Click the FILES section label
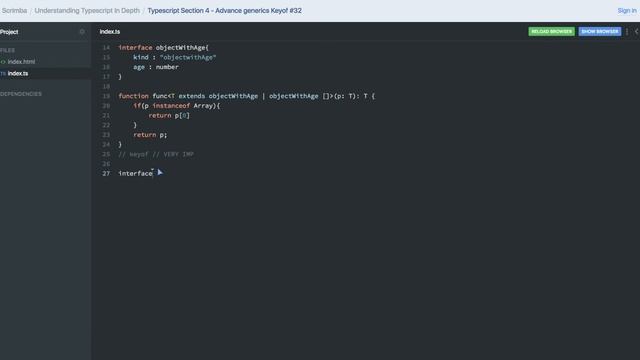640x360 pixels. coord(7,50)
